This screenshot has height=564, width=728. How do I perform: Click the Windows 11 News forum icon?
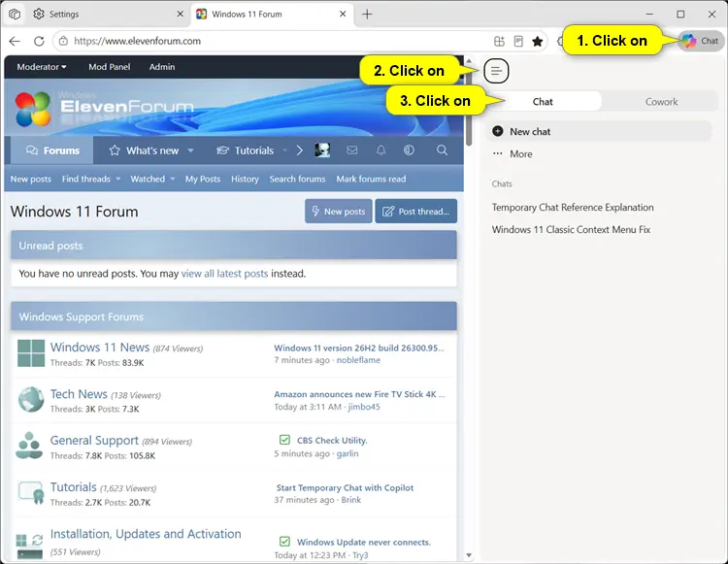coord(31,353)
